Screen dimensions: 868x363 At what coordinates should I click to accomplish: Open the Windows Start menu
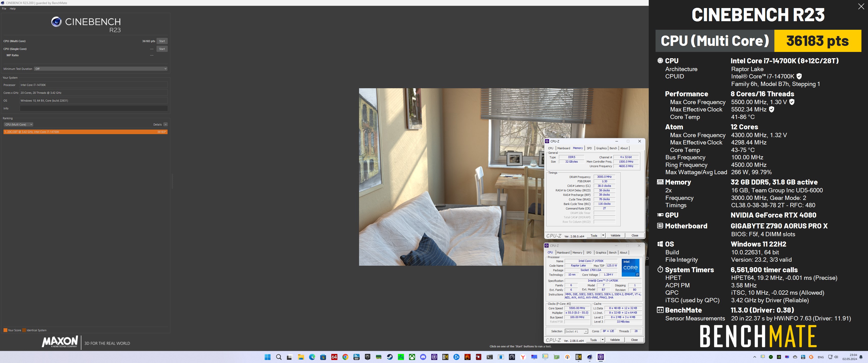click(267, 357)
